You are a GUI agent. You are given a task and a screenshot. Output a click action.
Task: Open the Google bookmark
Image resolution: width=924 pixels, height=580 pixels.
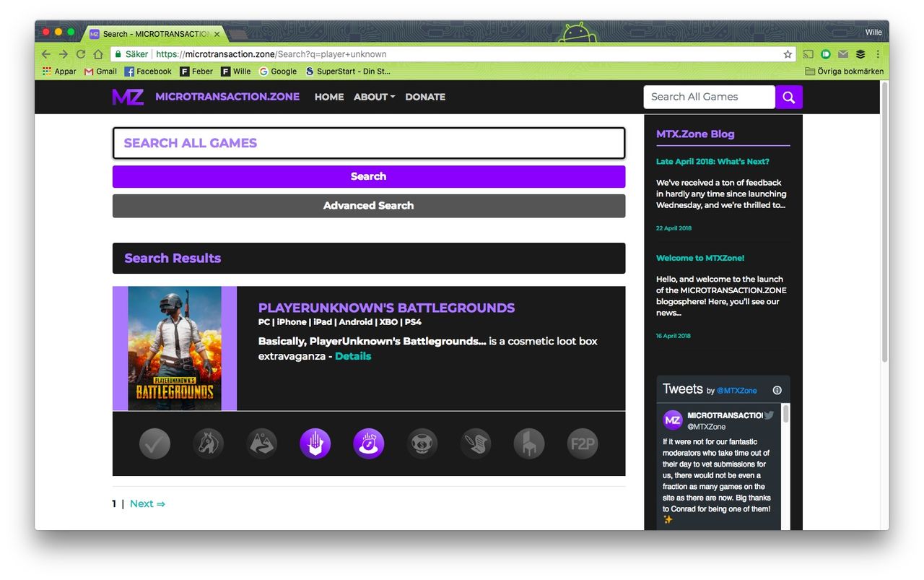tap(278, 72)
